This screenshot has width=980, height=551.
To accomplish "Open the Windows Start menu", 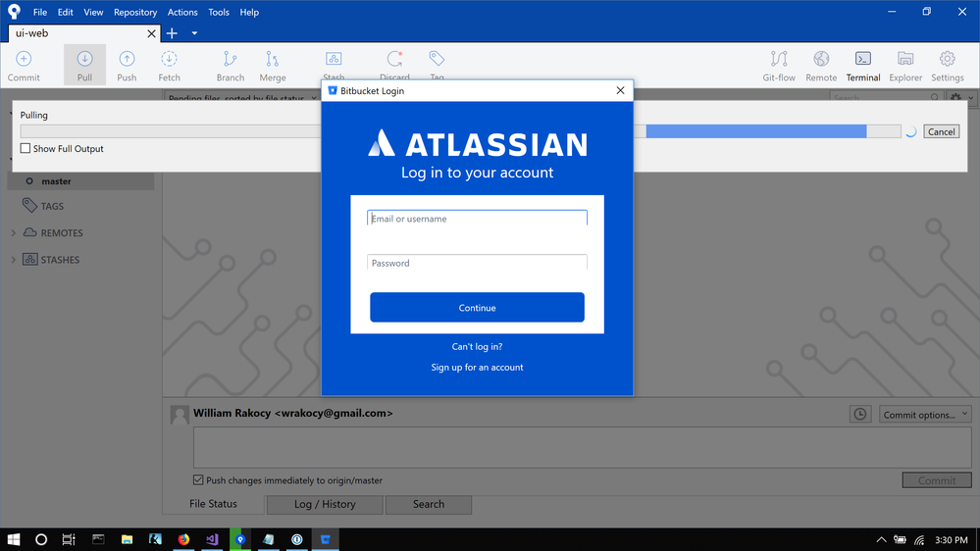I will coord(13,539).
